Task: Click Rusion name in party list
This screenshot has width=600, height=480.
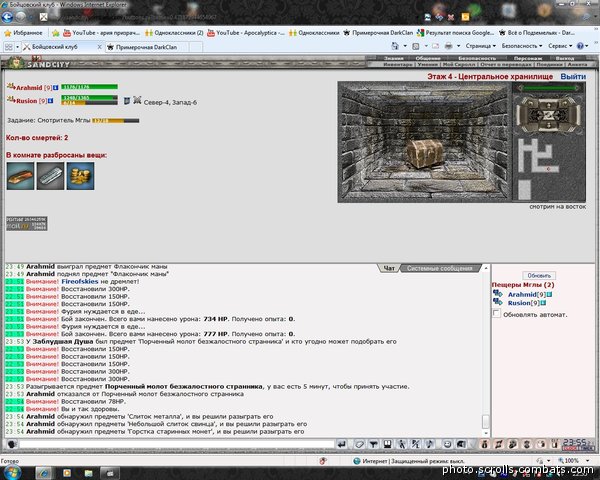Action: click(x=27, y=101)
